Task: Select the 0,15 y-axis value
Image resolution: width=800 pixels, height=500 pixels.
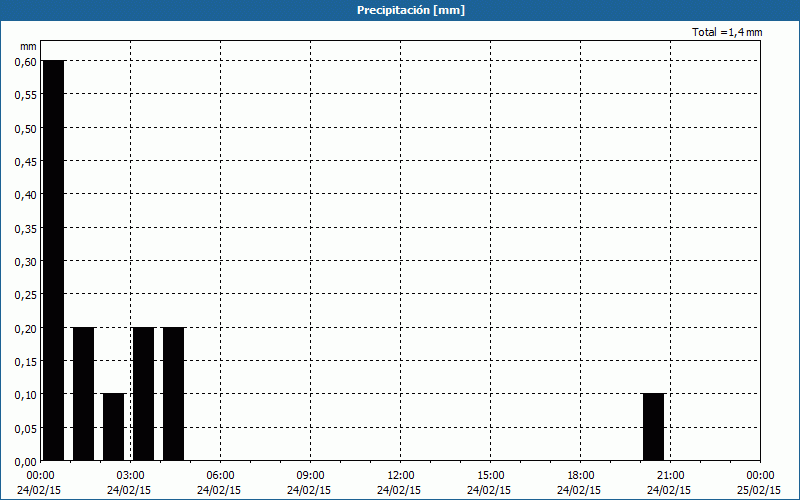Action: point(26,362)
